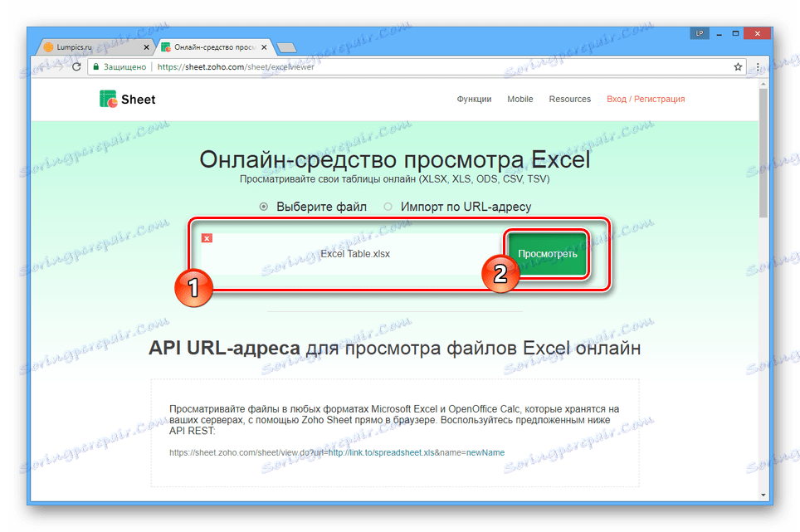Remove Excel Table.xlsx via red X
Viewport: 800px width, 532px height.
tap(207, 237)
